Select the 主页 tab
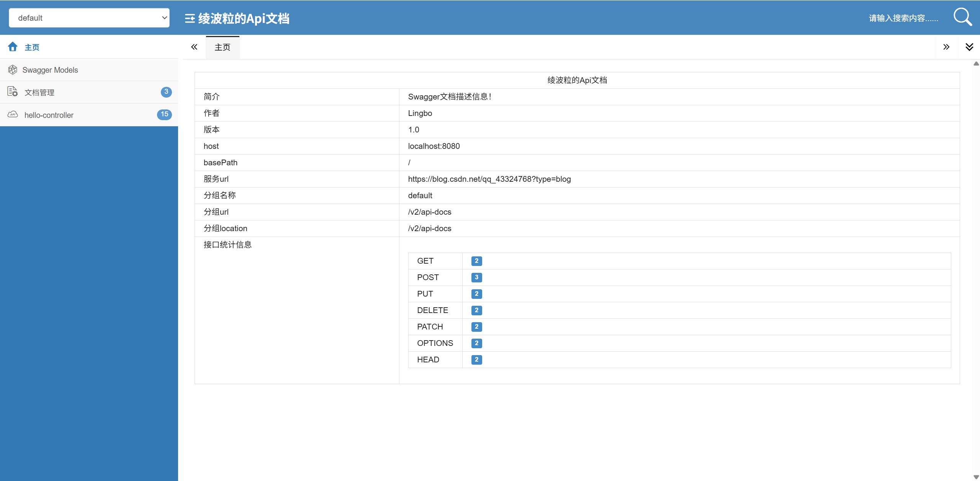980x481 pixels. pos(223,47)
